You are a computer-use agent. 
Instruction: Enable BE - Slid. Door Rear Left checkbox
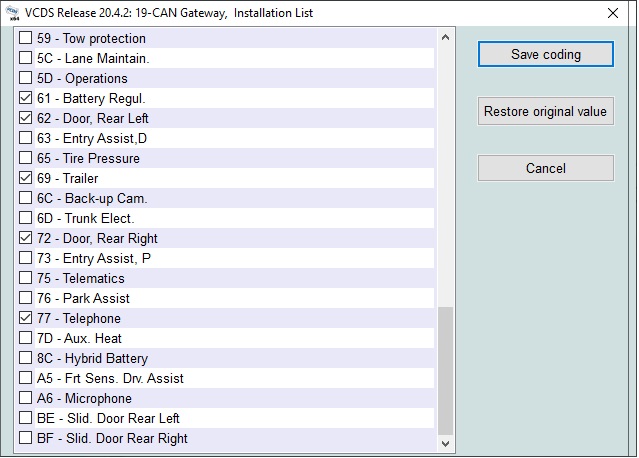point(25,417)
